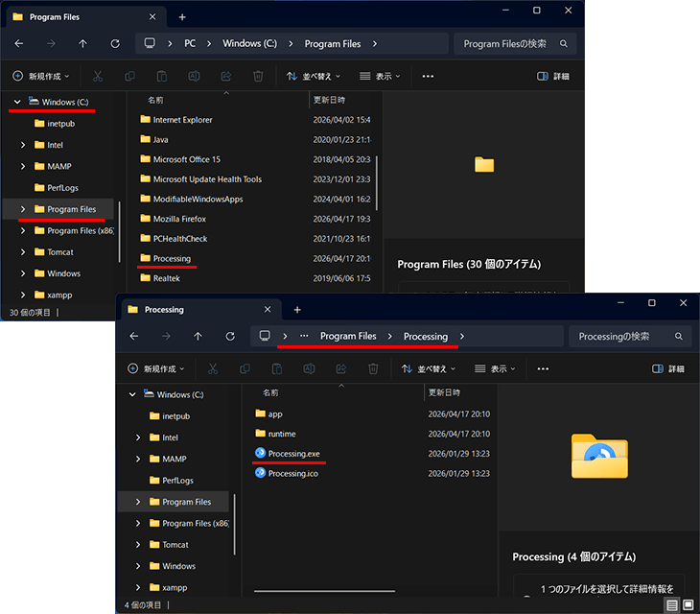Toggle 詳細 details pane in Program Files window
Viewport: 700px width, 614px height.
(x=553, y=77)
